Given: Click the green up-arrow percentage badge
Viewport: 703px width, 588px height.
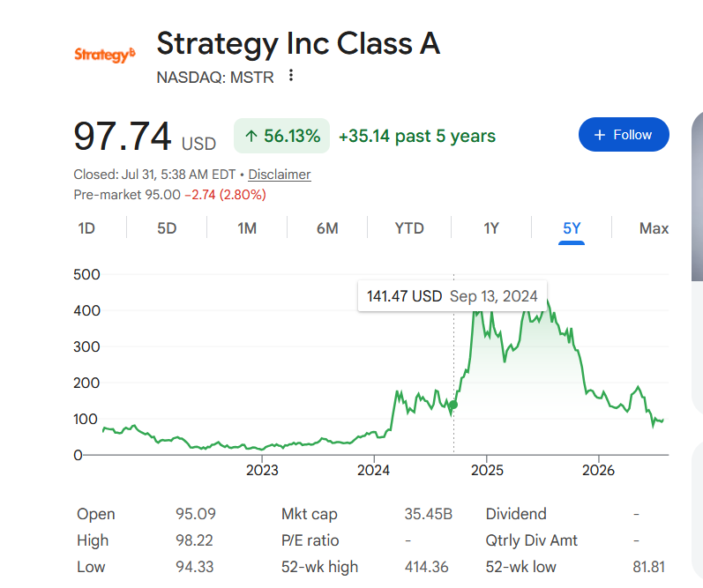Looking at the screenshot, I should (x=281, y=136).
